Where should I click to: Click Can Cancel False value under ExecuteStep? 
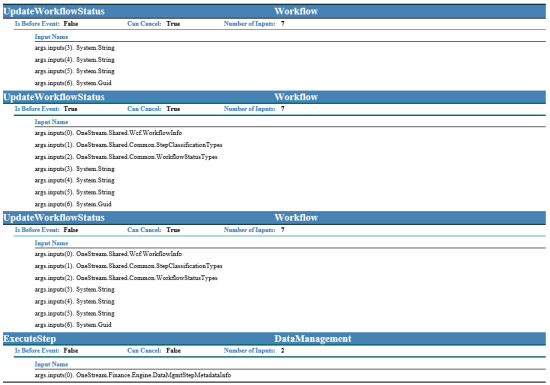[173, 350]
